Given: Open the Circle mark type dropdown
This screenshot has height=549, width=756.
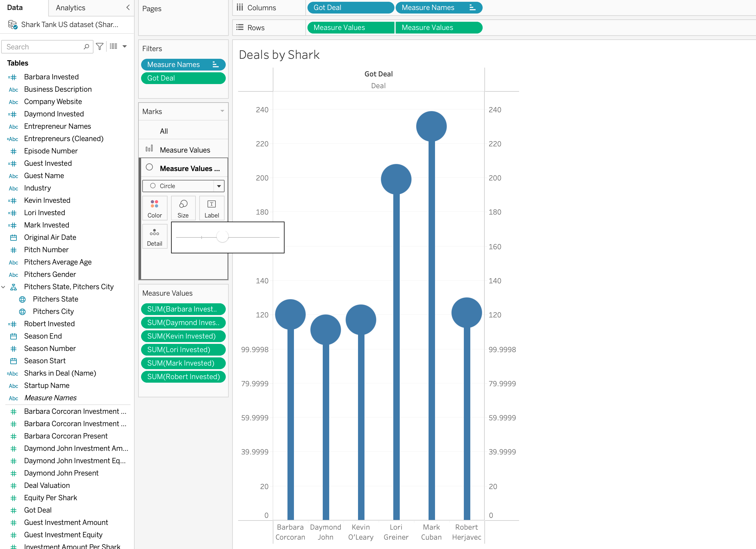Looking at the screenshot, I should click(x=219, y=186).
